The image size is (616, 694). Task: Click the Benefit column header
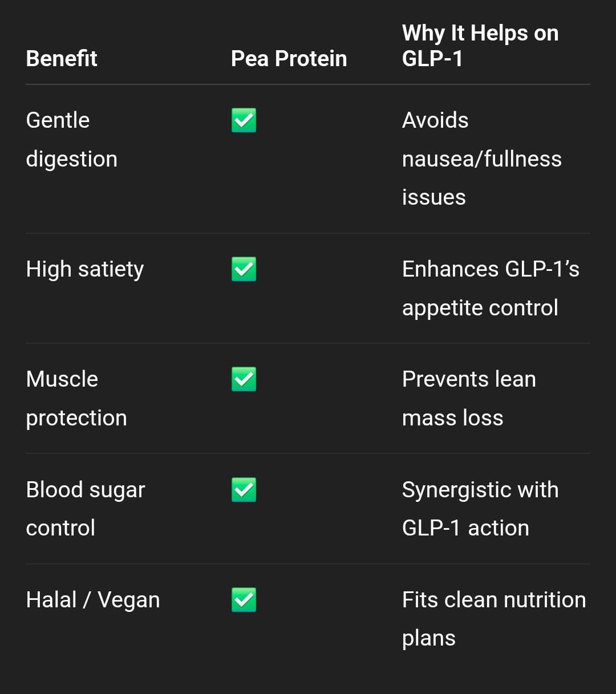click(62, 59)
